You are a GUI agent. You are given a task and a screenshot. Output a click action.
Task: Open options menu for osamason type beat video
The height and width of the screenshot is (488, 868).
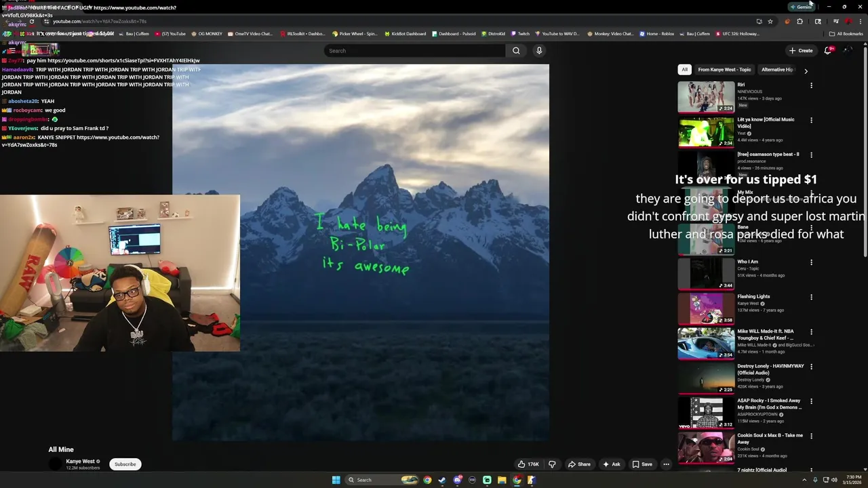(811, 155)
